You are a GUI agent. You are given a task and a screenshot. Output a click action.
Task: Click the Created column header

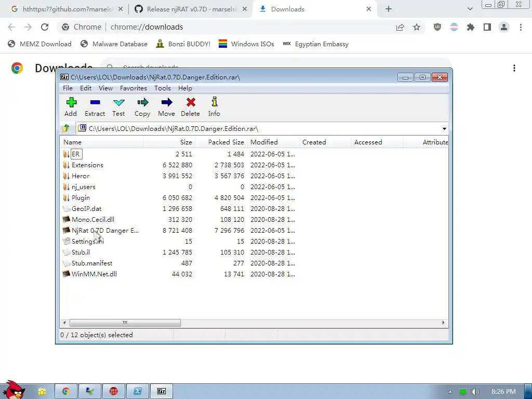pyautogui.click(x=325, y=142)
